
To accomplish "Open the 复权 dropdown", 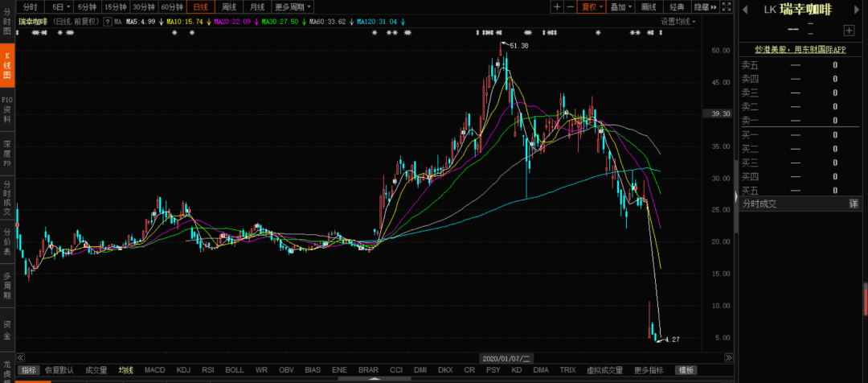I will coord(592,6).
